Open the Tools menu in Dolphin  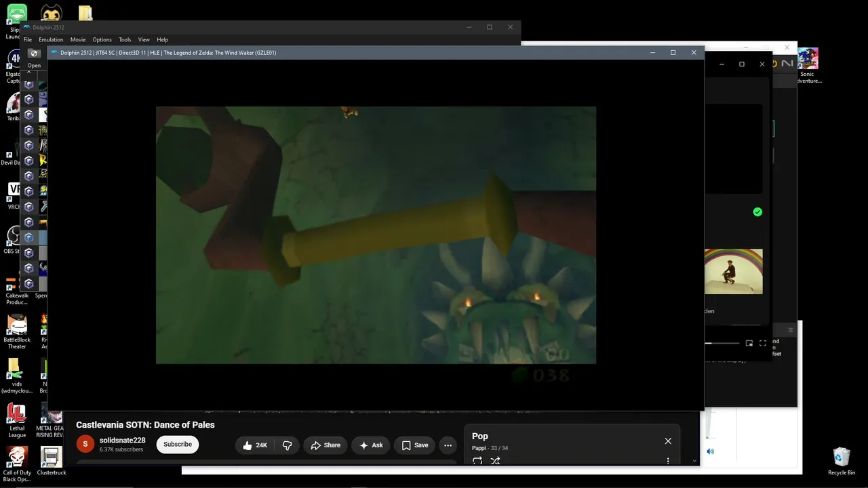[x=125, y=40]
